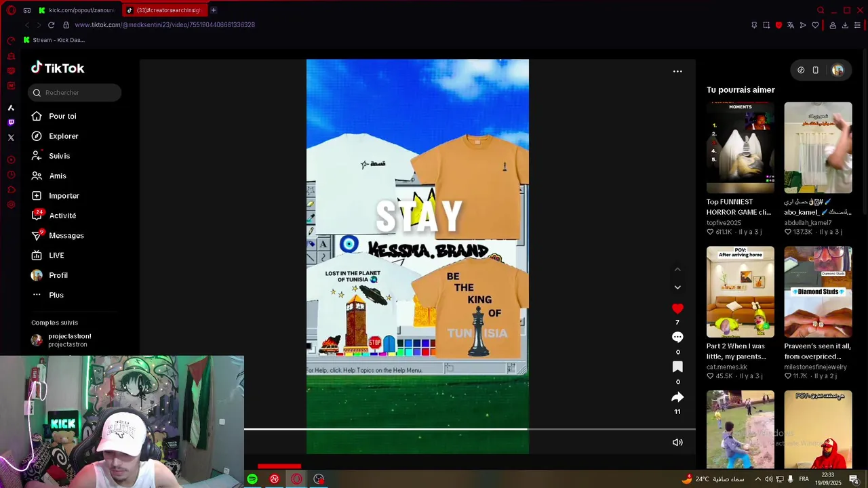Open the LIVE section
Image resolution: width=868 pixels, height=488 pixels.
47,256
